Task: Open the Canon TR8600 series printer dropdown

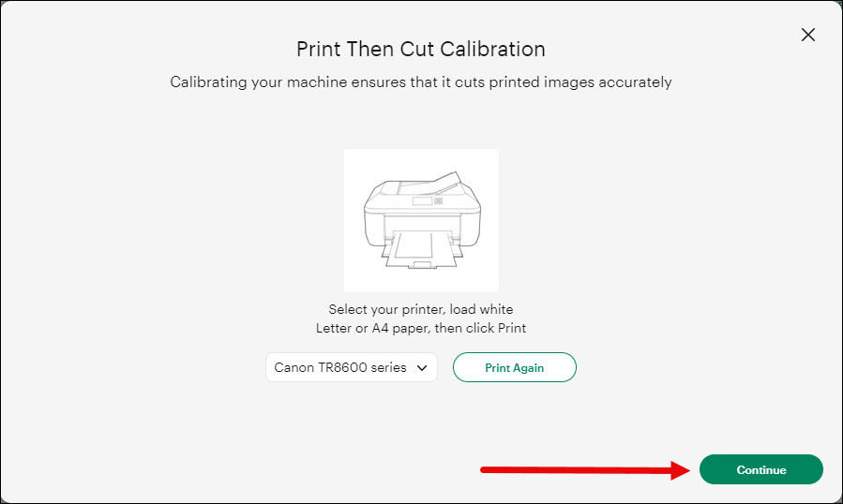Action: tap(351, 367)
